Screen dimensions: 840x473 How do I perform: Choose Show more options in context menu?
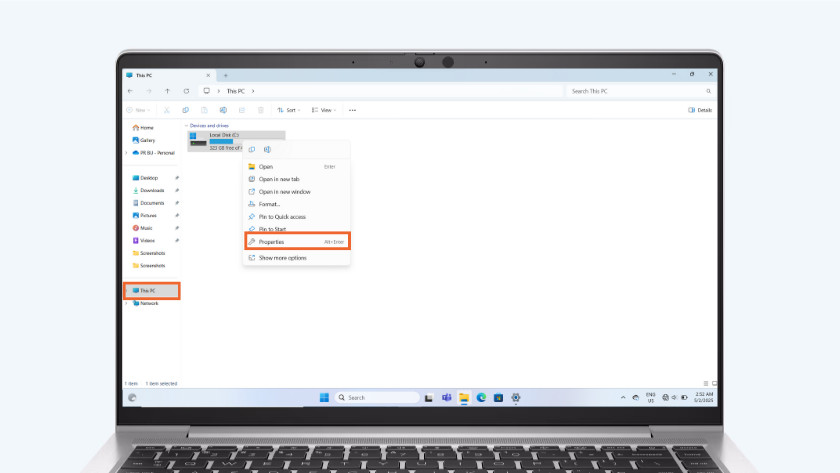(x=282, y=258)
